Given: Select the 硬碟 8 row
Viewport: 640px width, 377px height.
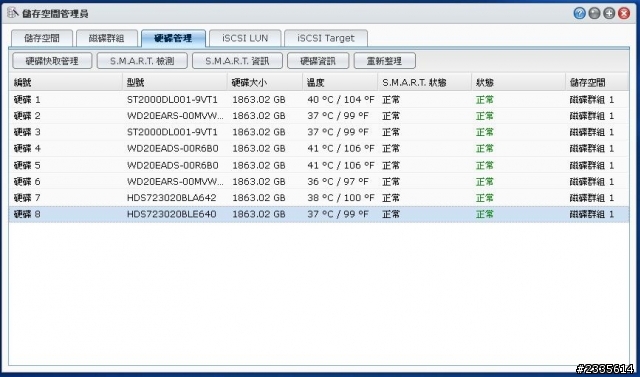Looking at the screenshot, I should tap(319, 214).
